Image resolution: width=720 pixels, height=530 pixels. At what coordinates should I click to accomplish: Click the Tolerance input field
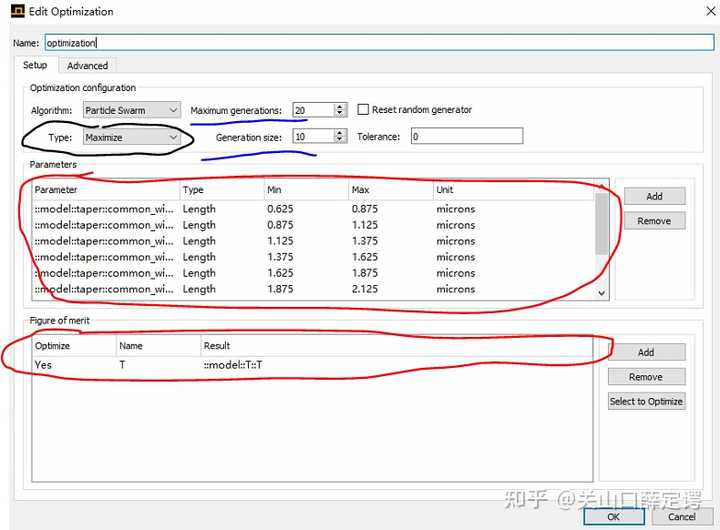pos(467,136)
